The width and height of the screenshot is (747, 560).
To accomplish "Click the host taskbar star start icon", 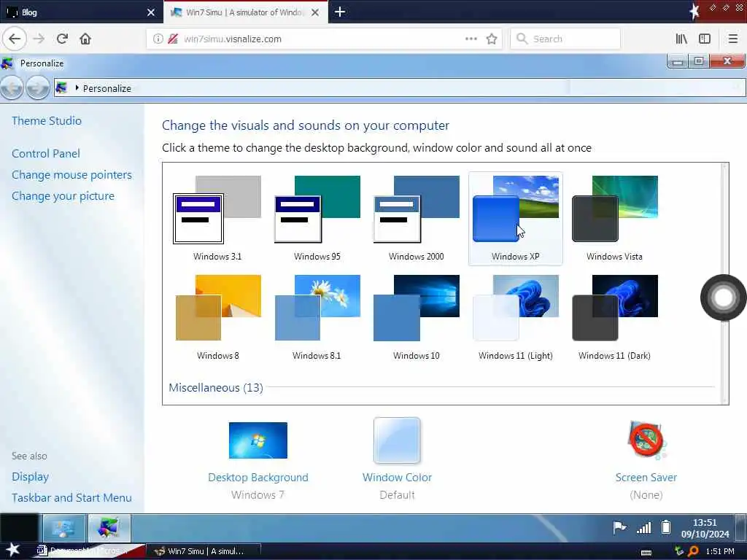I will point(13,551).
